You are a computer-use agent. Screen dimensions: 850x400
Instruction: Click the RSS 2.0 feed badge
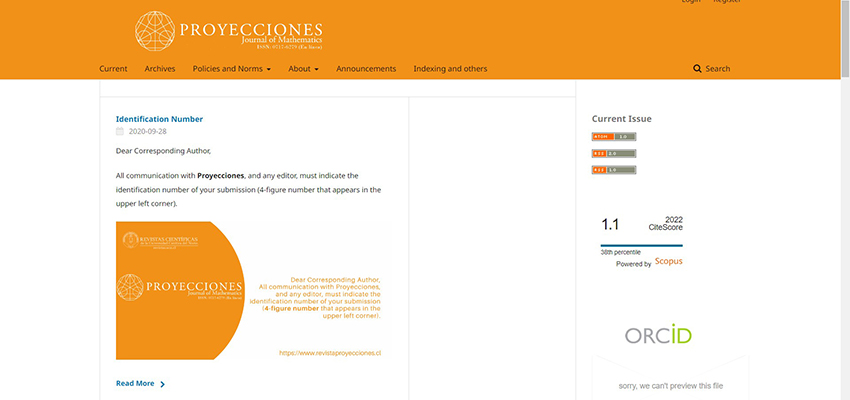(x=614, y=153)
